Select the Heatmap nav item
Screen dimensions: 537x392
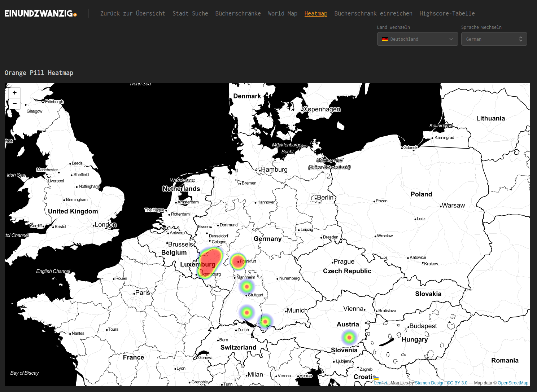(x=316, y=13)
